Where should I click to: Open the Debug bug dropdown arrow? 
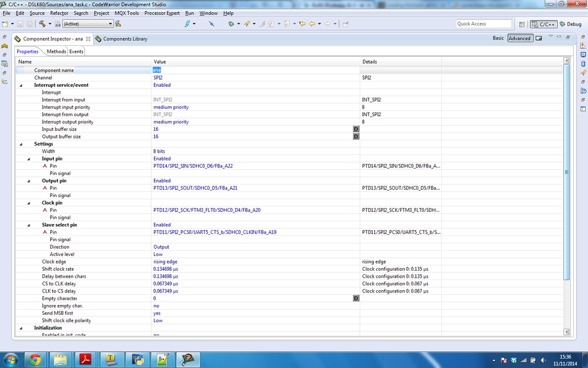238,24
